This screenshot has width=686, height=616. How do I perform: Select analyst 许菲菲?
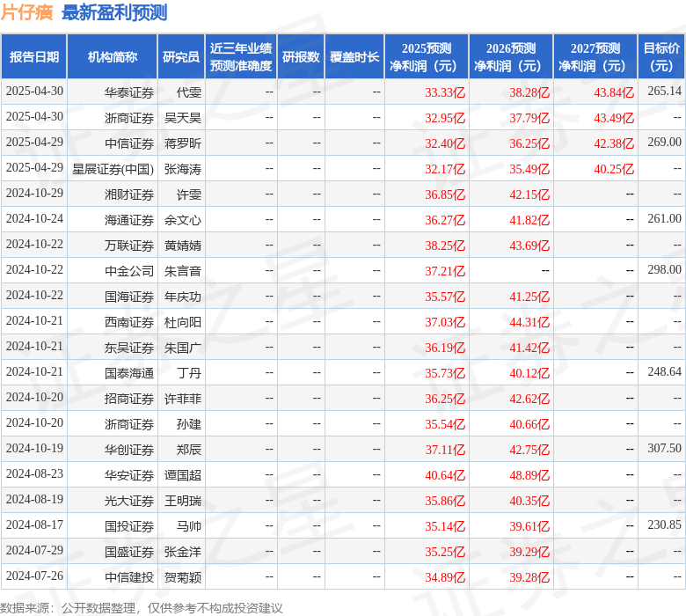(x=183, y=399)
